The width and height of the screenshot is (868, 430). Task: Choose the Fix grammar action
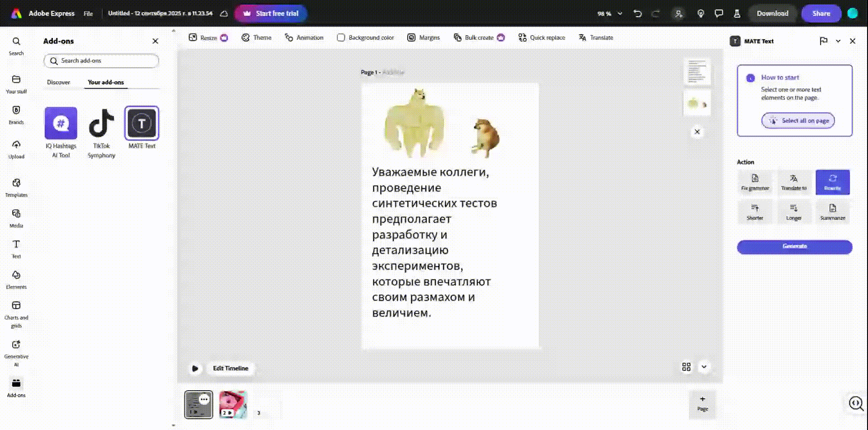coord(755,182)
